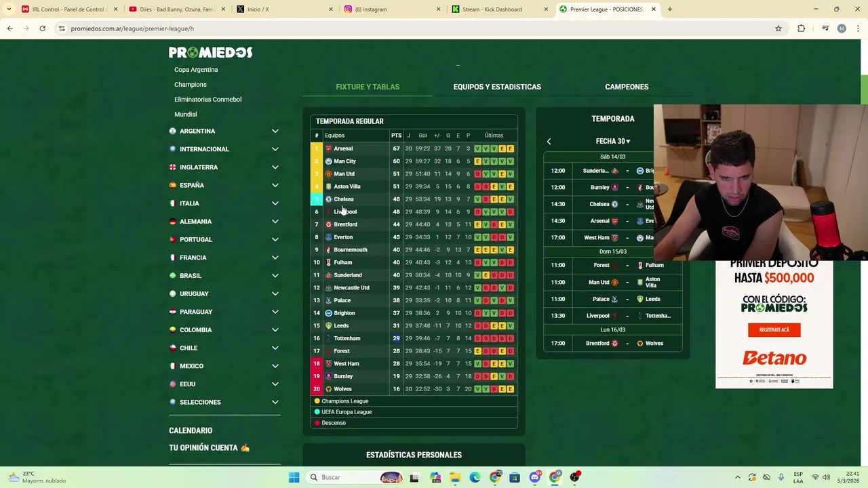The width and height of the screenshot is (868, 488).
Task: Open the browser extensions puzzle icon
Action: [802, 28]
